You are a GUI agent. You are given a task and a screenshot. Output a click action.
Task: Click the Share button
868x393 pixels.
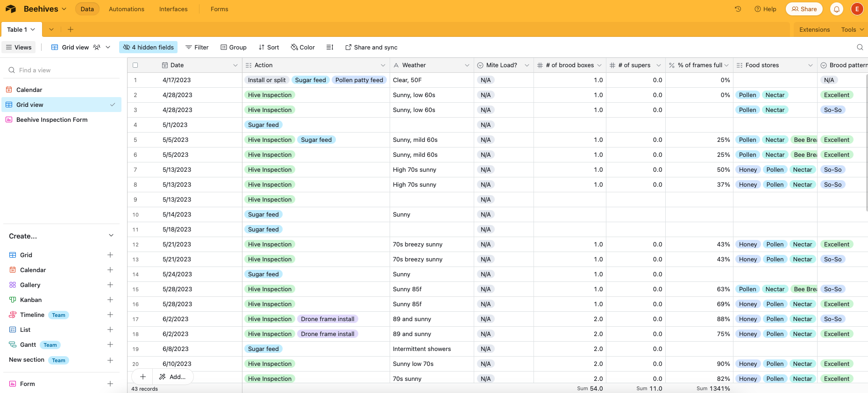[x=804, y=9]
